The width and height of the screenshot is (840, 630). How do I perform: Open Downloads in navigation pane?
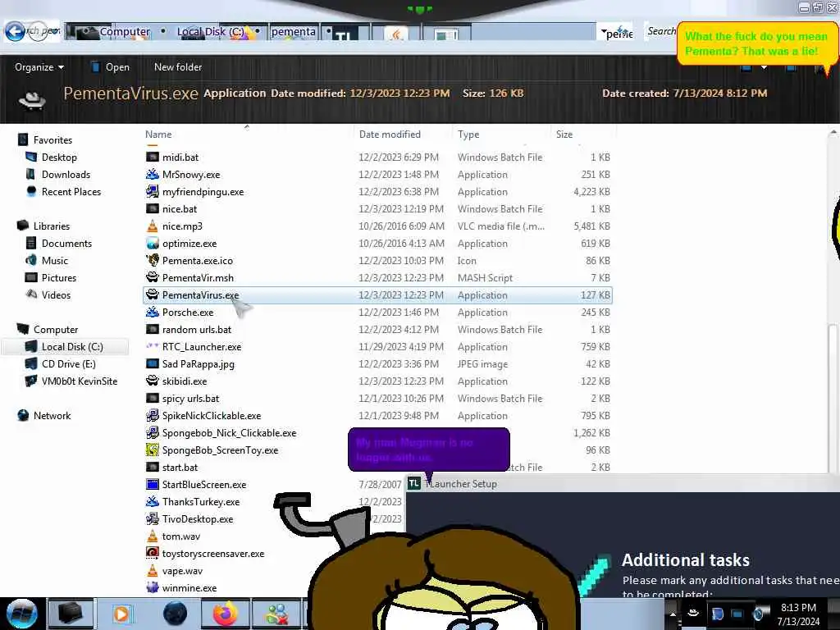tap(66, 175)
